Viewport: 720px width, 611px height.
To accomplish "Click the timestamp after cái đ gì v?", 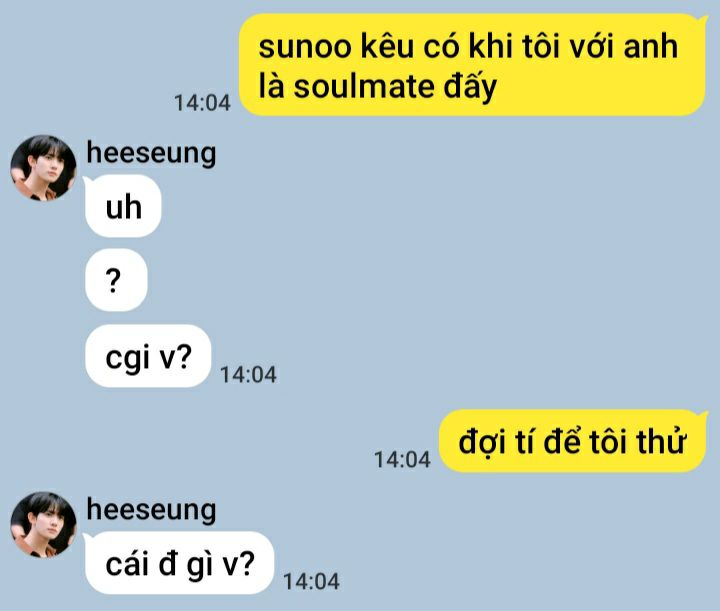I will [x=311, y=582].
